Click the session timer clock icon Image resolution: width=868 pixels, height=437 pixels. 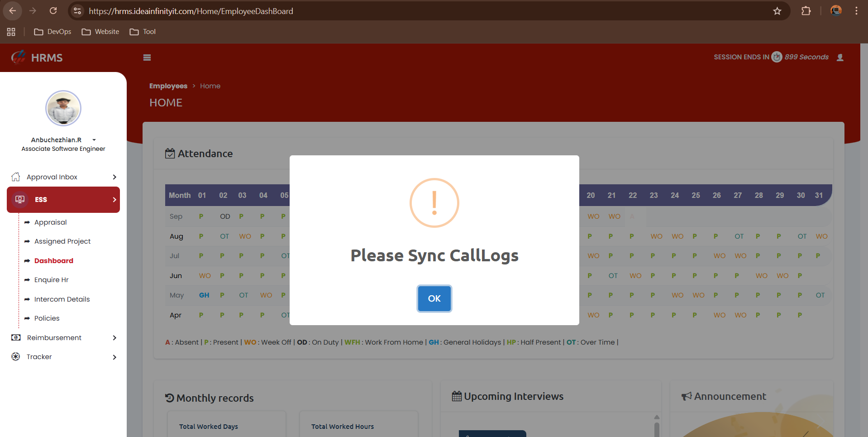tap(777, 57)
